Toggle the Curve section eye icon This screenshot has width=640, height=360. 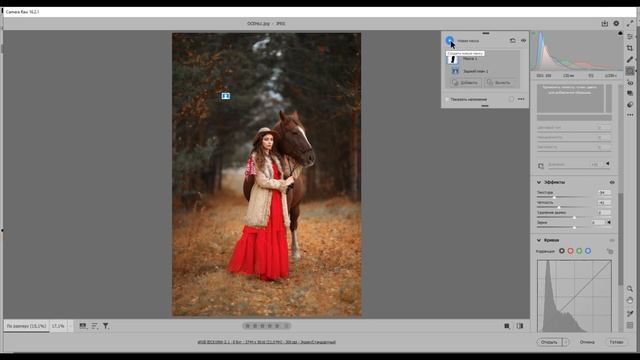612,240
